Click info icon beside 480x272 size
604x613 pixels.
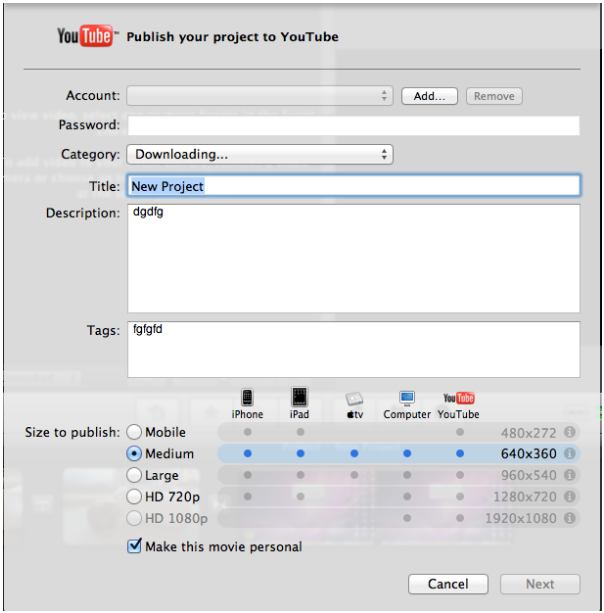point(570,432)
